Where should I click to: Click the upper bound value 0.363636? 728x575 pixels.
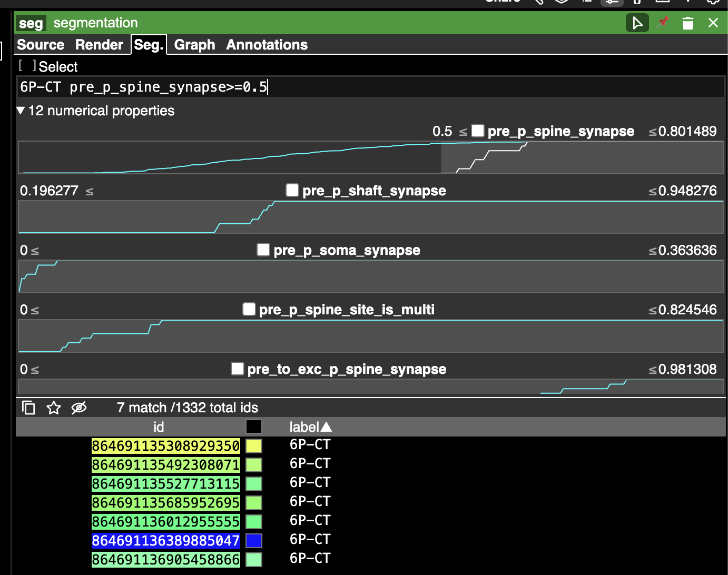[687, 250]
